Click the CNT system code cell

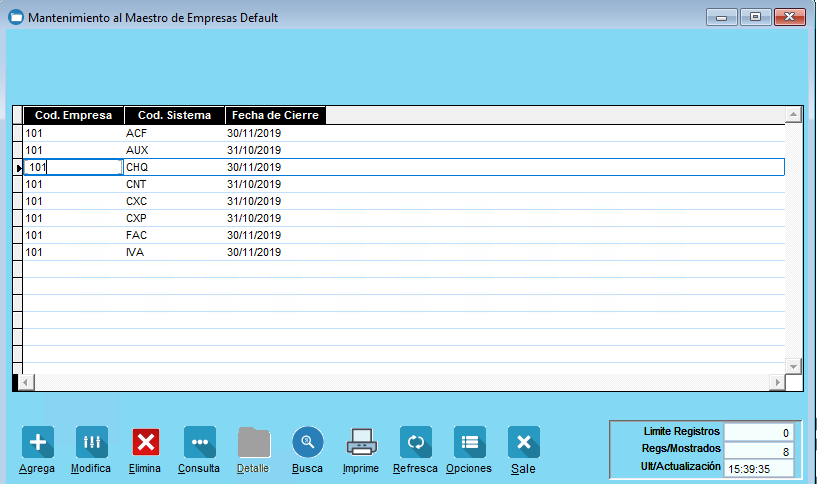click(137, 184)
